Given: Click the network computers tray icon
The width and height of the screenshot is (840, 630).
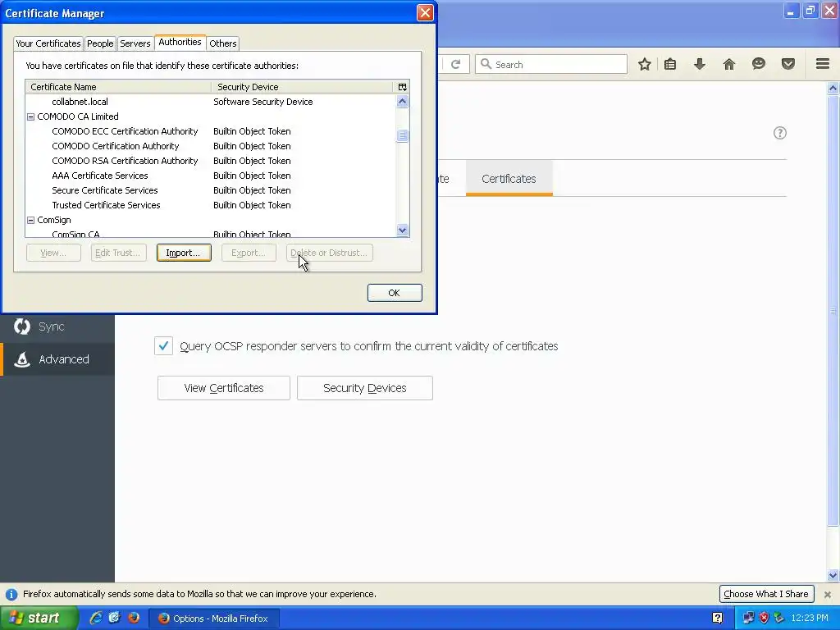Looking at the screenshot, I should (748, 619).
